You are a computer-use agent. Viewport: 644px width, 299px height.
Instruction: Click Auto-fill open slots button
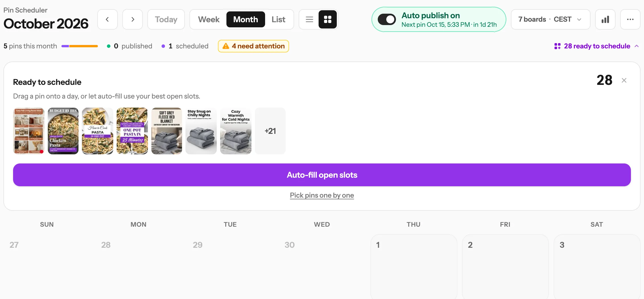point(322,175)
